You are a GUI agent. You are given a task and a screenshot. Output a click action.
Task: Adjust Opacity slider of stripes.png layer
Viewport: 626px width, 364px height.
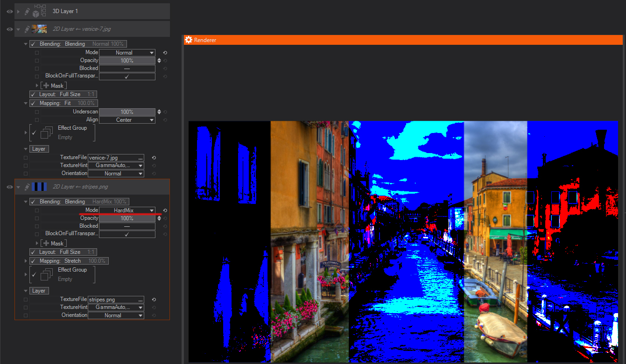127,218
